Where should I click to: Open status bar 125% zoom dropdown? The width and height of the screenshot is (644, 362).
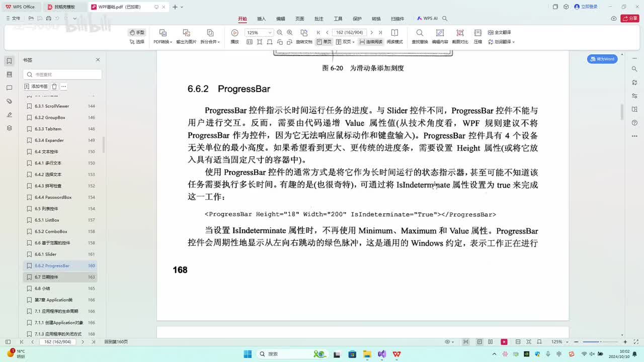tap(558, 342)
